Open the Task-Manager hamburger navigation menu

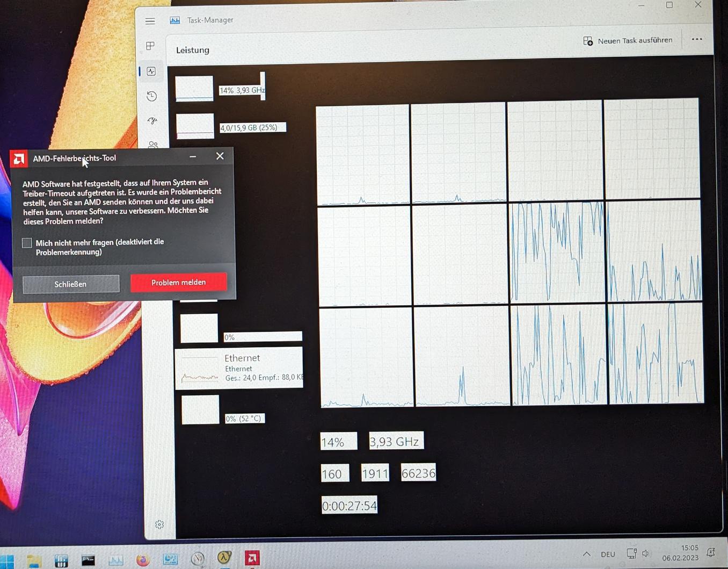click(150, 21)
